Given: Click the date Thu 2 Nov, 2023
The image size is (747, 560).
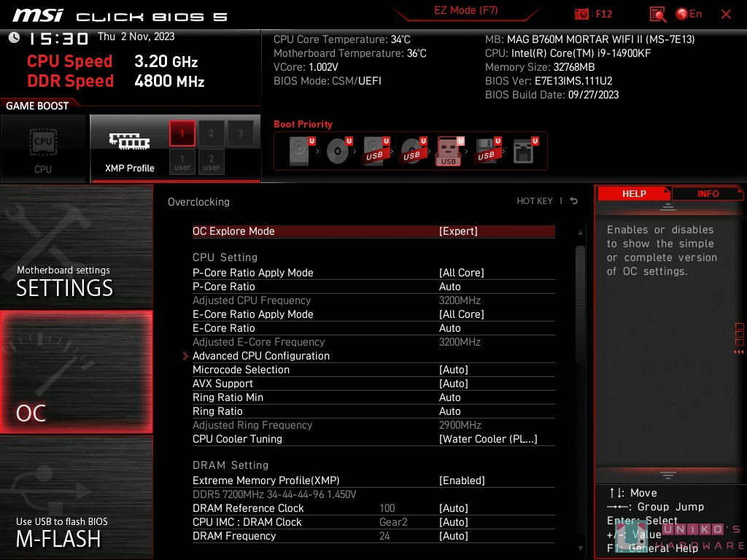Looking at the screenshot, I should pyautogui.click(x=136, y=36).
